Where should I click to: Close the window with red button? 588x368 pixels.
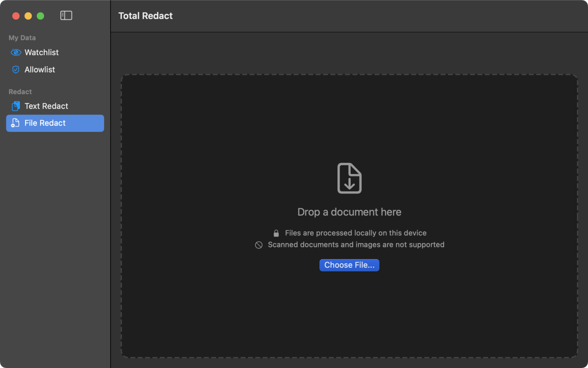16,16
